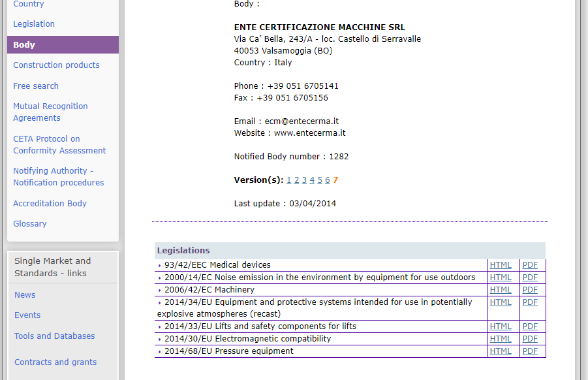Open HTML for 2014/34/EU potentially explosive atmospheres

(501, 302)
